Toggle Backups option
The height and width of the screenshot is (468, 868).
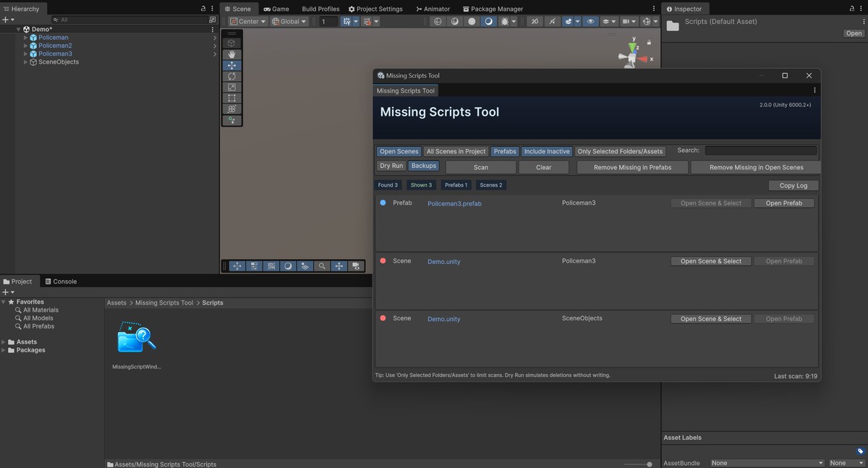click(424, 166)
